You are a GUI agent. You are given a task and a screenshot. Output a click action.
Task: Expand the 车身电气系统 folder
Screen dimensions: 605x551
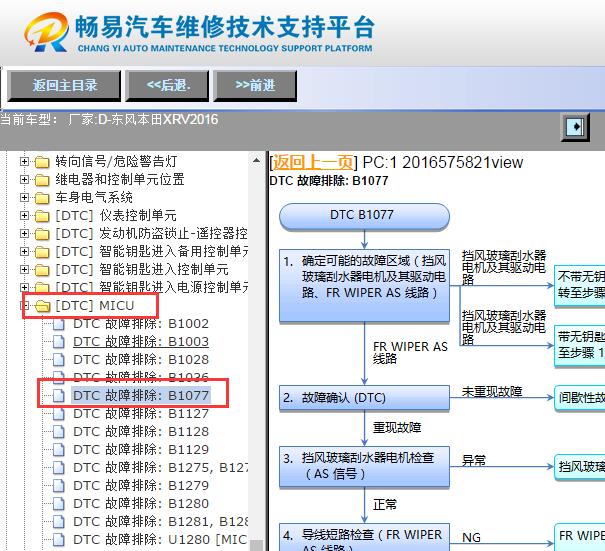(24, 198)
